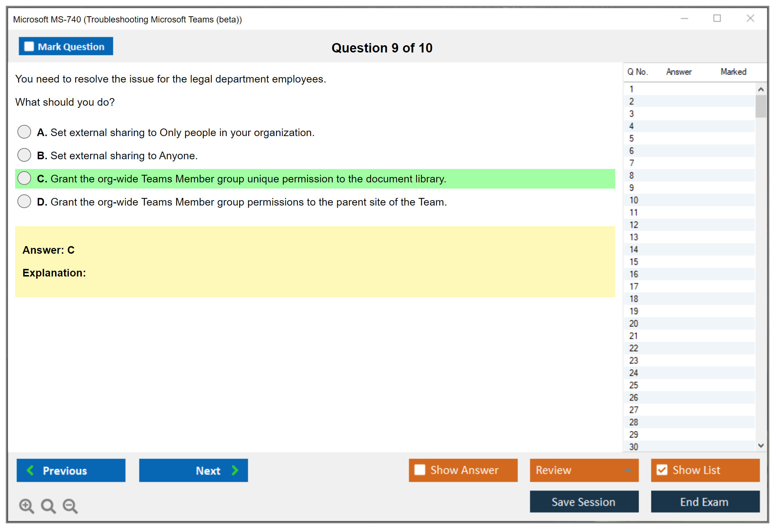This screenshot has height=532, width=778.
Task: Click the green right arrow on Next
Action: click(235, 470)
